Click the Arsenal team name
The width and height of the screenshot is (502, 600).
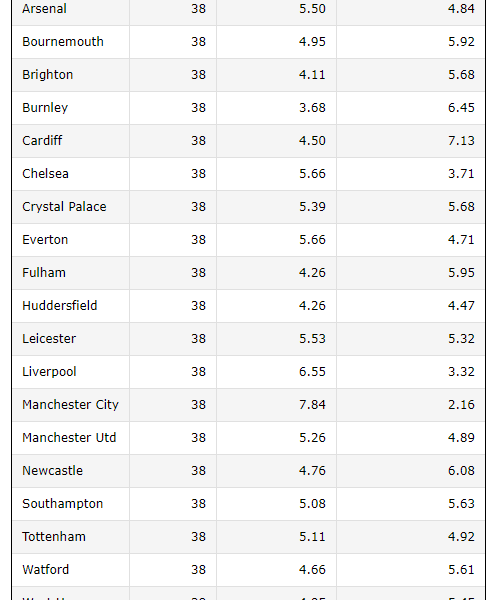(x=44, y=8)
